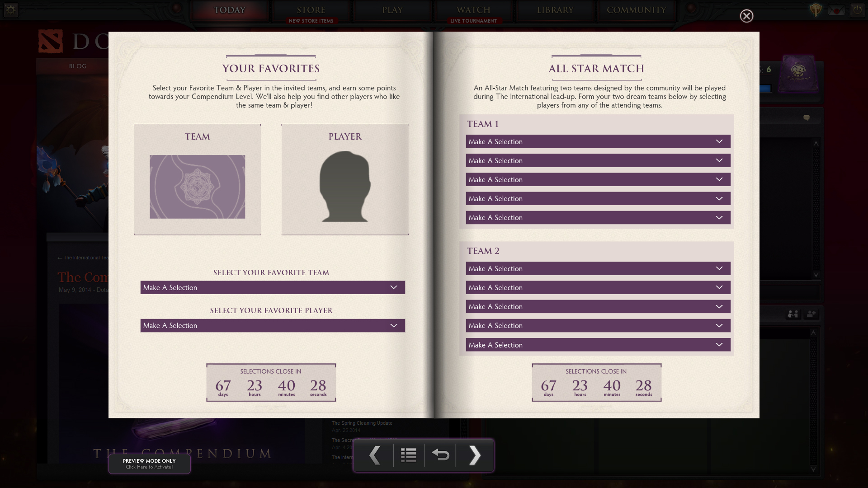Click the close dialog X button
Viewport: 868px width, 488px height.
pos(746,15)
